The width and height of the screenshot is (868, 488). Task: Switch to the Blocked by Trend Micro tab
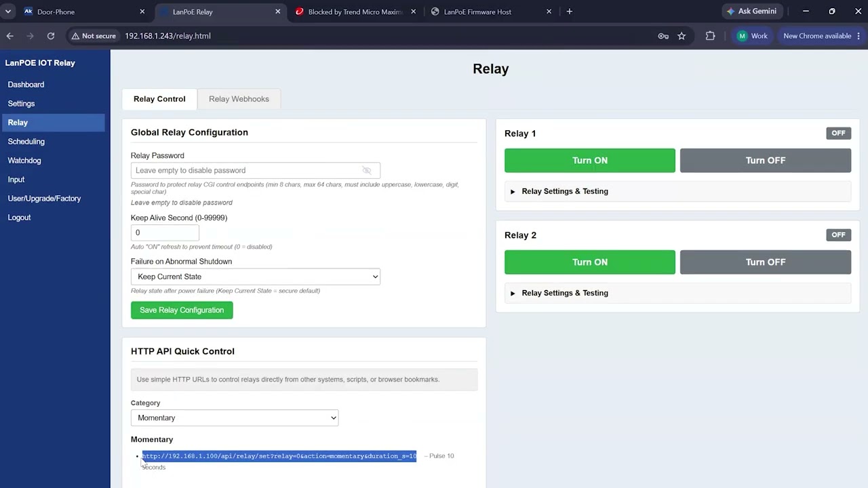pyautogui.click(x=356, y=12)
